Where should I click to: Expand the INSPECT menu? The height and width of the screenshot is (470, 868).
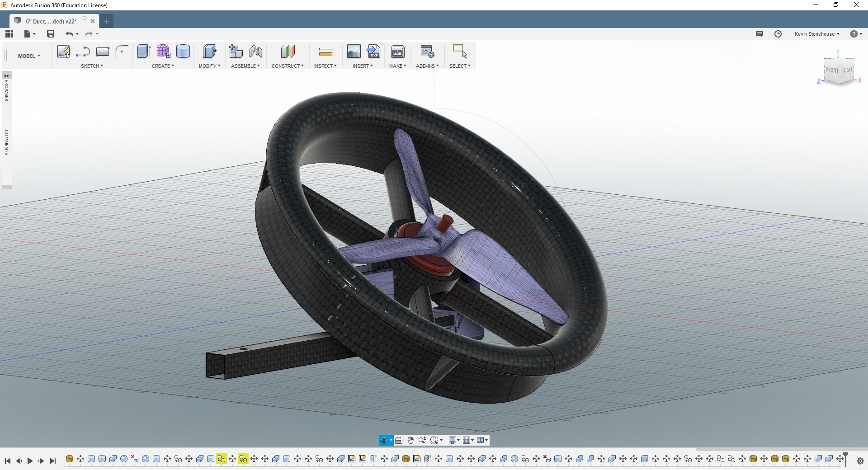point(325,66)
